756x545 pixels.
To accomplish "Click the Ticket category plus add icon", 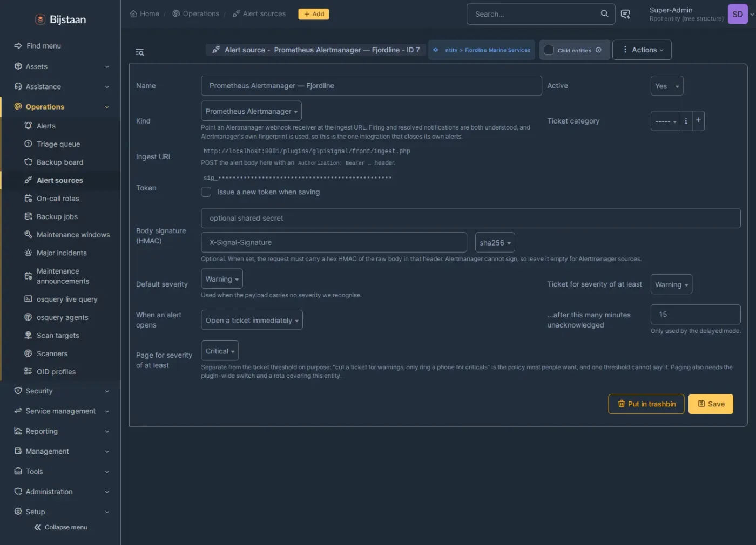I will (x=698, y=120).
